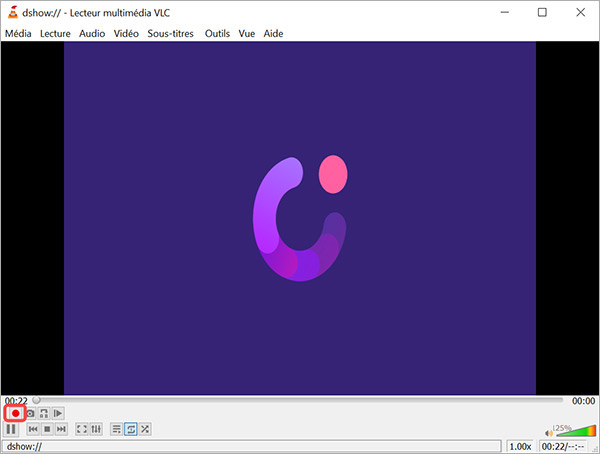Skip to previous media
This screenshot has height=454, width=600.
click(x=33, y=429)
